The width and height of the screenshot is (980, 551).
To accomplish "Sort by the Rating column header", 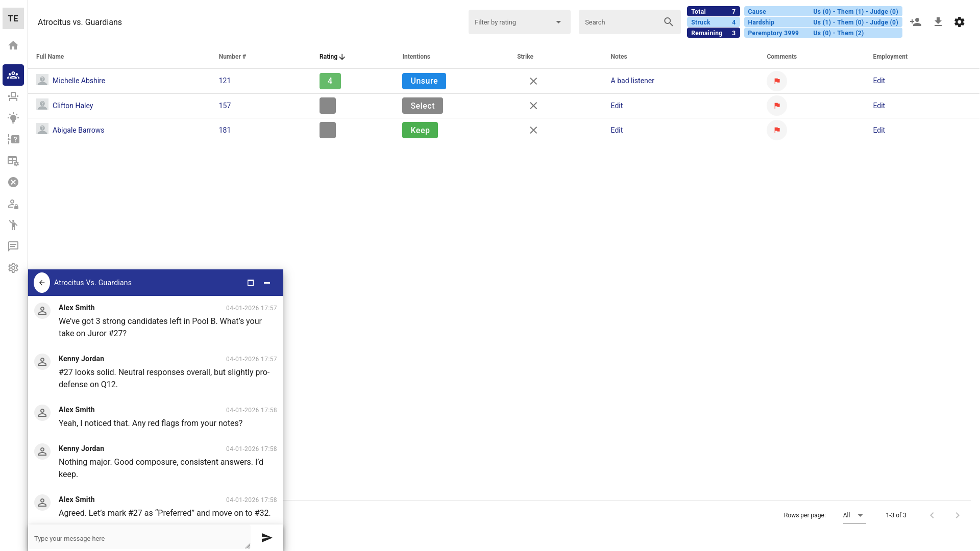I will [x=332, y=57].
